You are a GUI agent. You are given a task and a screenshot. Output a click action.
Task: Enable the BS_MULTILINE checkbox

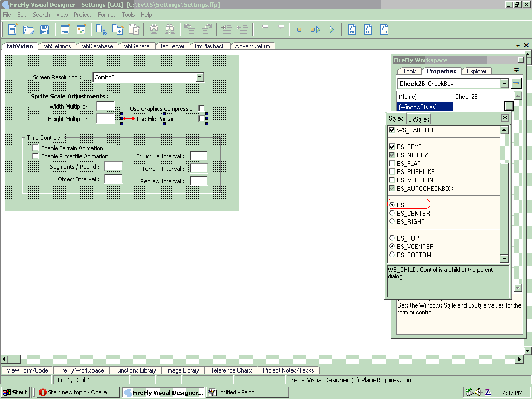pos(392,180)
